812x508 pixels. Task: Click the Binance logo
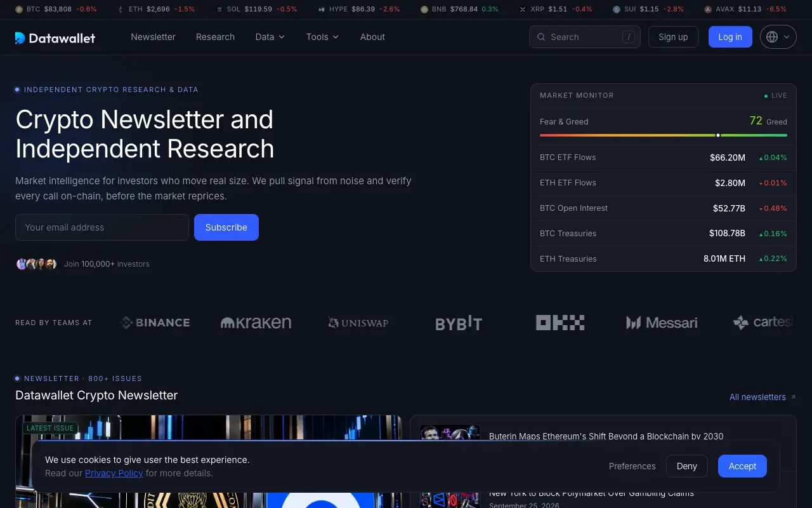click(155, 323)
